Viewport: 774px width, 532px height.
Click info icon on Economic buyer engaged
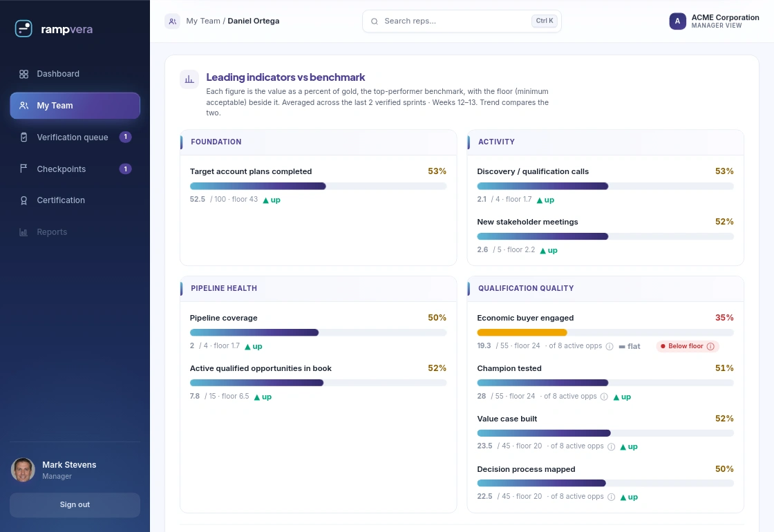(610, 346)
